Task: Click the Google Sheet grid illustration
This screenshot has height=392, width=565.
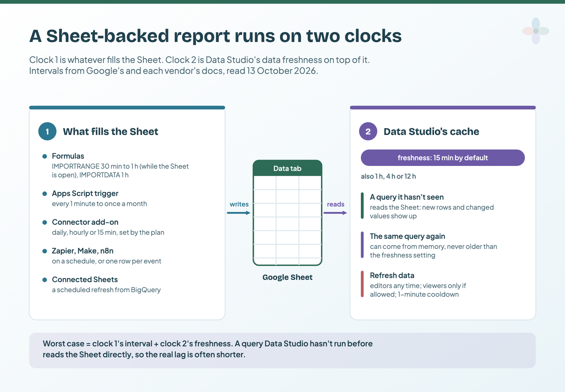Action: click(x=287, y=213)
